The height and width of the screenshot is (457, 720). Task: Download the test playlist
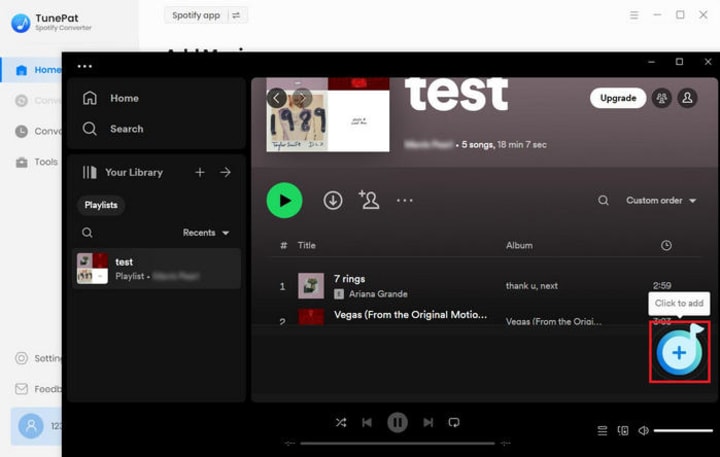[332, 200]
